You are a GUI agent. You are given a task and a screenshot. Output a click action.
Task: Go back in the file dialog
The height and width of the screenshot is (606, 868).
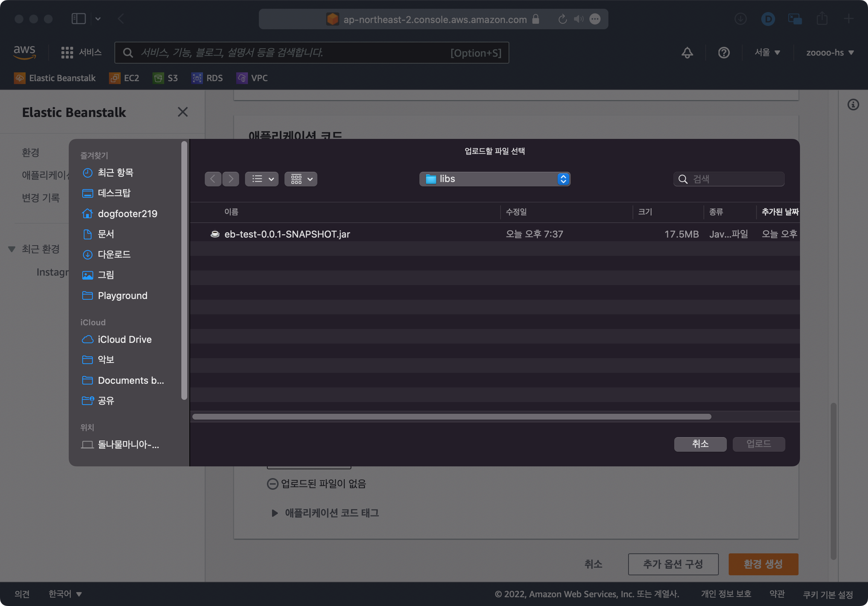pyautogui.click(x=213, y=179)
